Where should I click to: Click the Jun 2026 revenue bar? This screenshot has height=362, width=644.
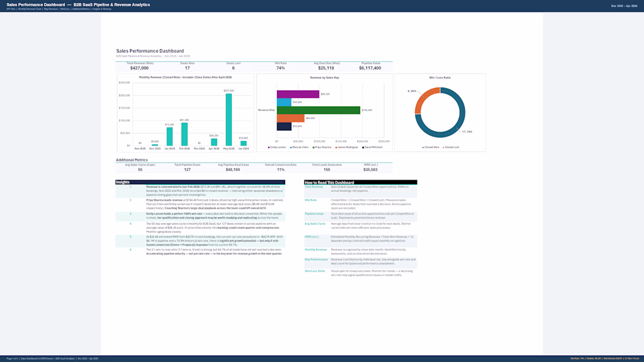pyautogui.click(x=244, y=143)
